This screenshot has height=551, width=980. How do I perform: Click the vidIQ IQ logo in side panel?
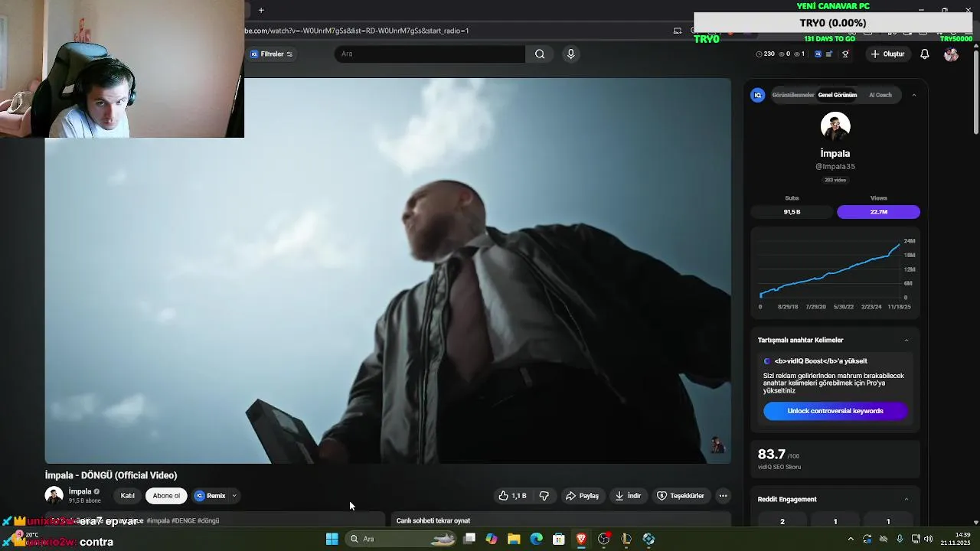click(x=758, y=95)
